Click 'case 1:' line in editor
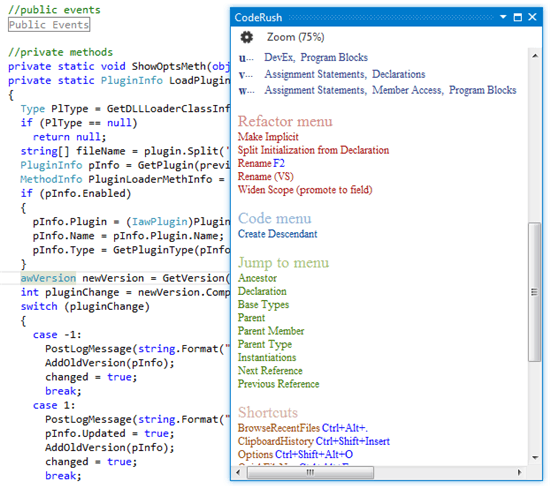 point(54,406)
